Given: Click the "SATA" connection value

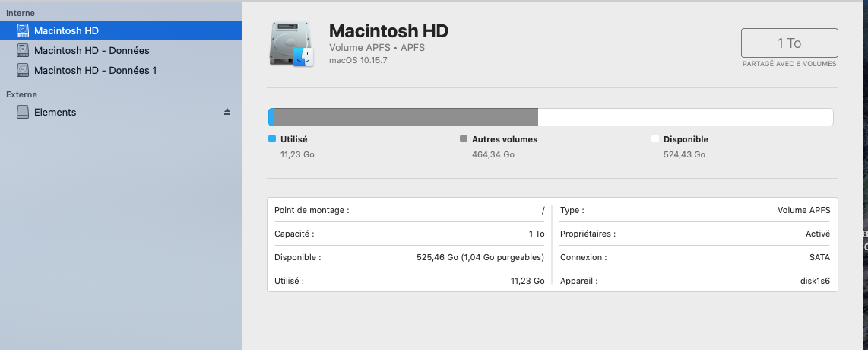Looking at the screenshot, I should (x=819, y=257).
